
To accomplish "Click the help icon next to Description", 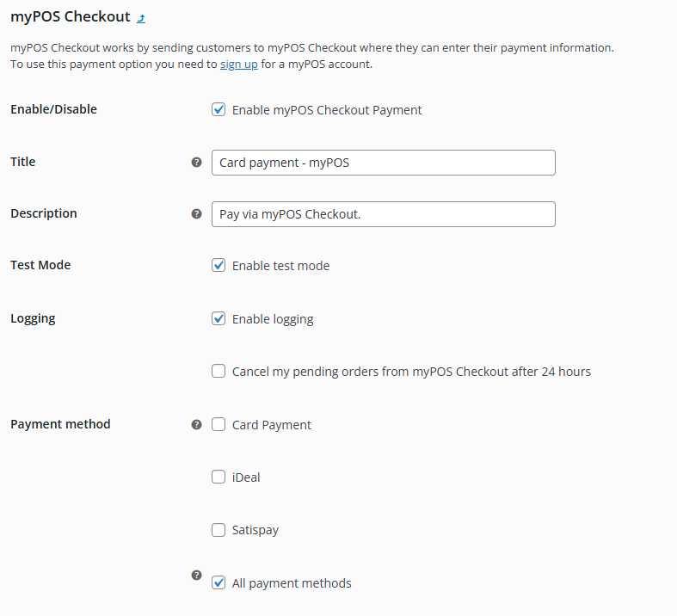I will coord(196,213).
